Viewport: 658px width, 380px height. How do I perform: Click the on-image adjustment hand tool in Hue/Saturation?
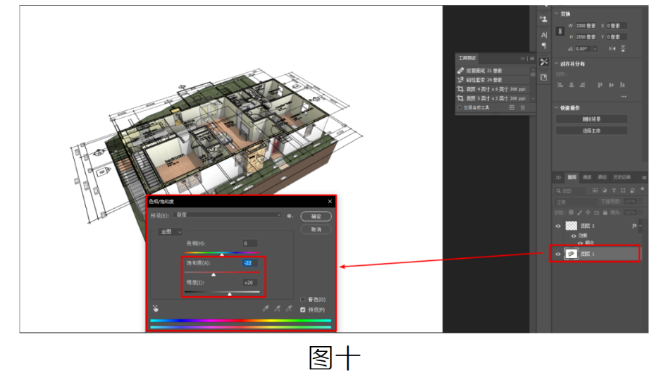coord(156,309)
